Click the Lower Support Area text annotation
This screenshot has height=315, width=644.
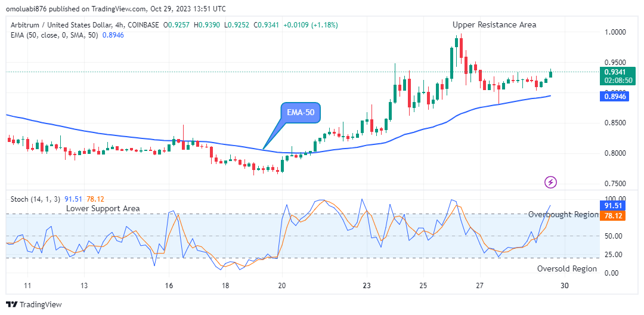pos(103,208)
